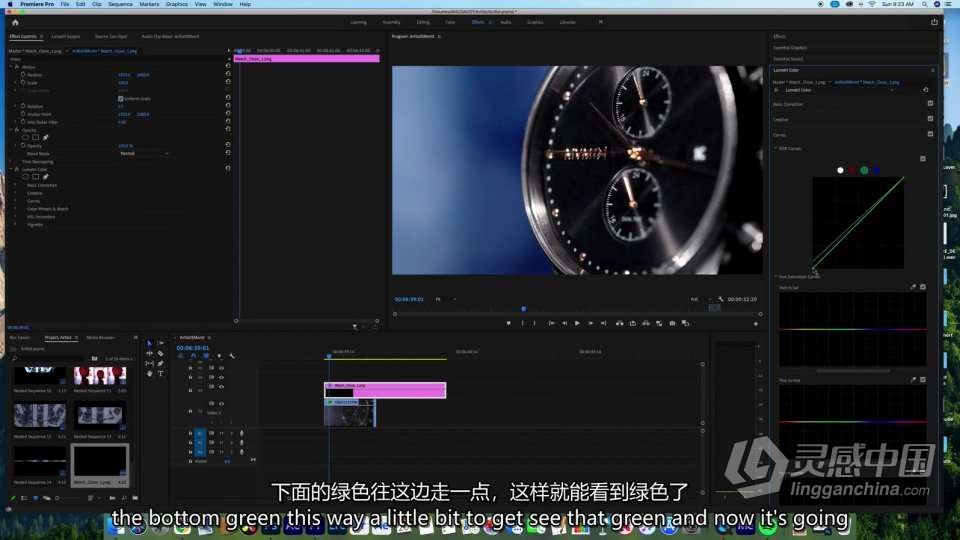Expand Time Remapping in Effect Controls
Image resolution: width=960 pixels, height=540 pixels.
11,162
